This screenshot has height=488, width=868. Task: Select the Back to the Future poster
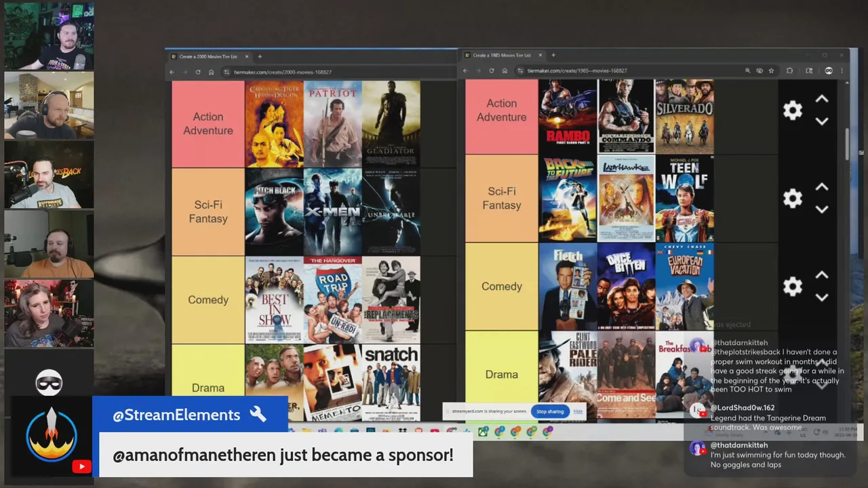tap(568, 199)
